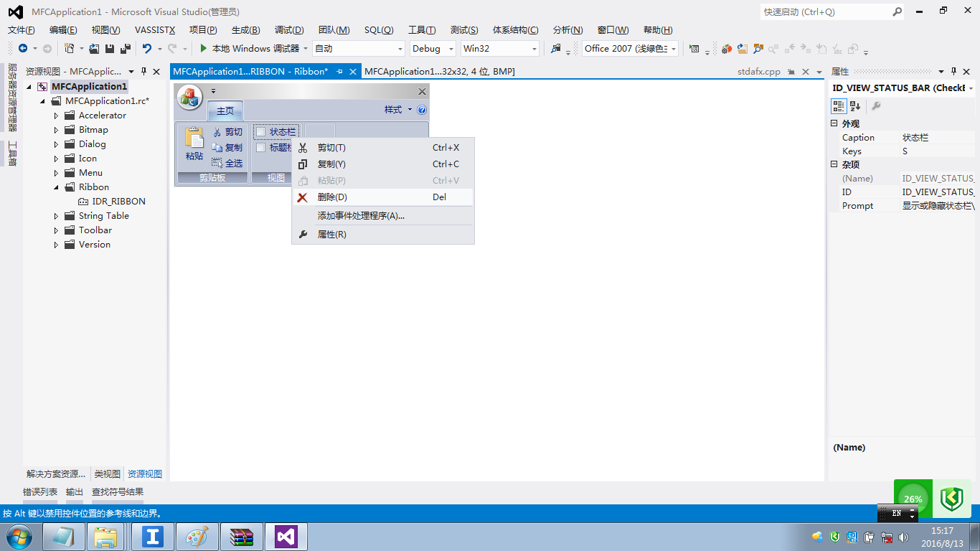This screenshot has height=551, width=980.
Task: Undo the last action
Action: 146,49
